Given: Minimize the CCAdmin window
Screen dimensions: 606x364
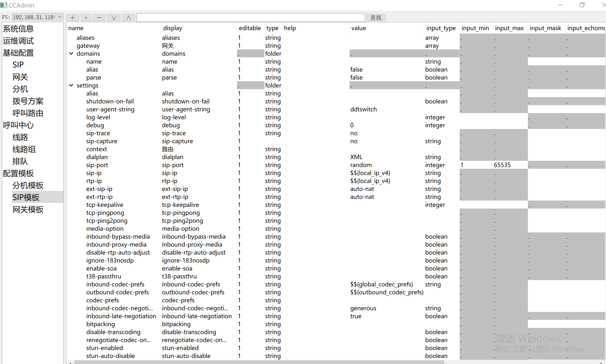Looking at the screenshot, I should click(x=560, y=5).
